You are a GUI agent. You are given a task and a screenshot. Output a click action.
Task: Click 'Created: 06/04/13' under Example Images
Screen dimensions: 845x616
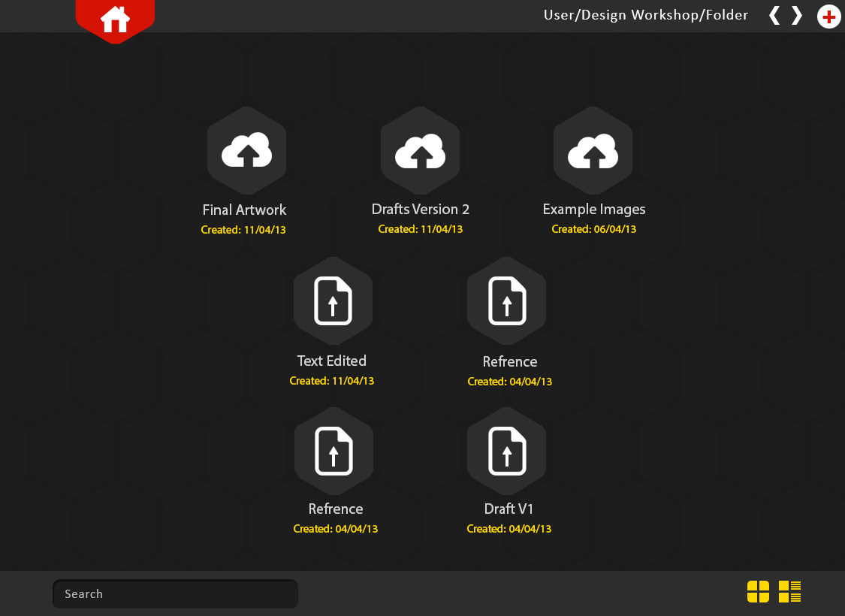tap(594, 229)
